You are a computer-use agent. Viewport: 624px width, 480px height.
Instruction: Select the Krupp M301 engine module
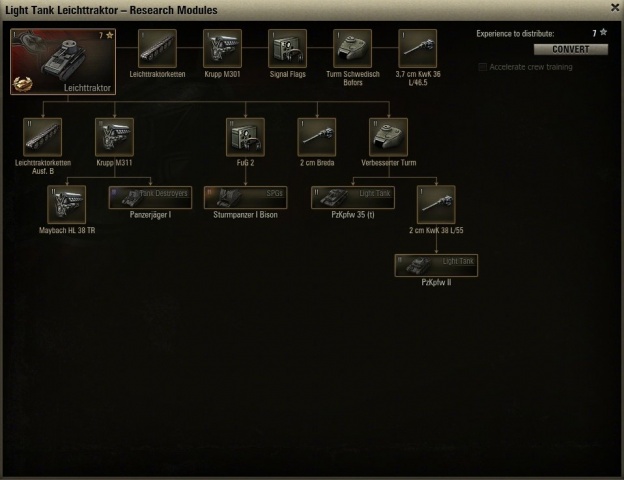(222, 48)
